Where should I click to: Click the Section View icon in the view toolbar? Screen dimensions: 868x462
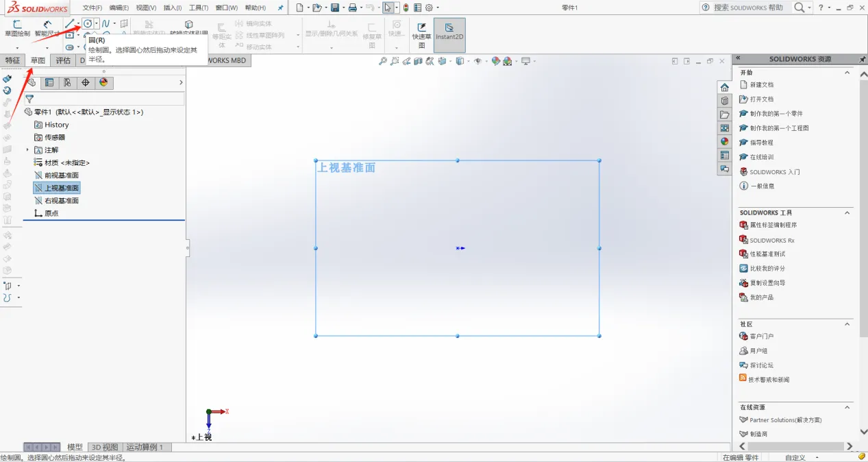click(419, 61)
